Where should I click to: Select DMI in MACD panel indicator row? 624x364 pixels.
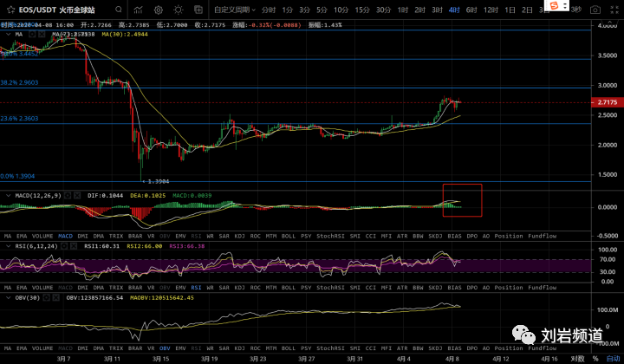[x=83, y=236]
